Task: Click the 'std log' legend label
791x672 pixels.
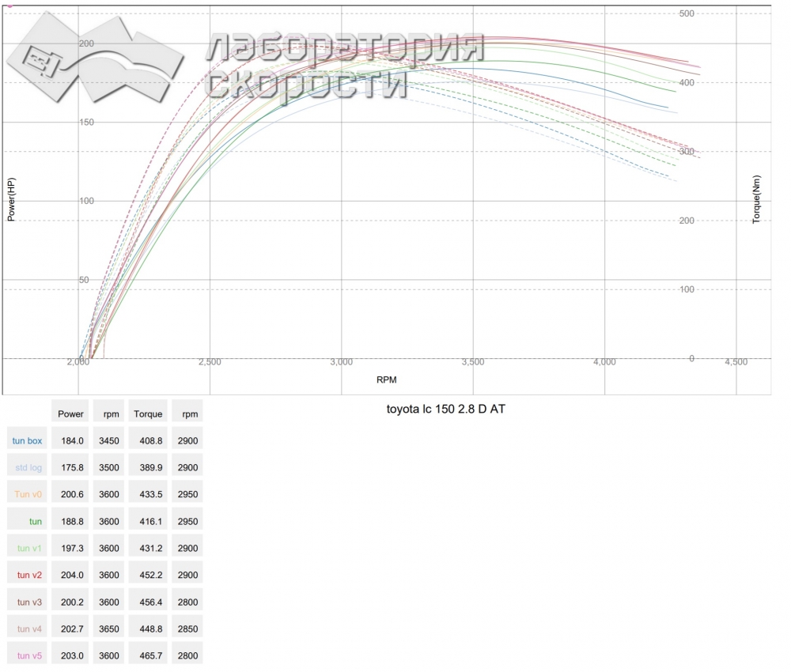Action: point(28,467)
